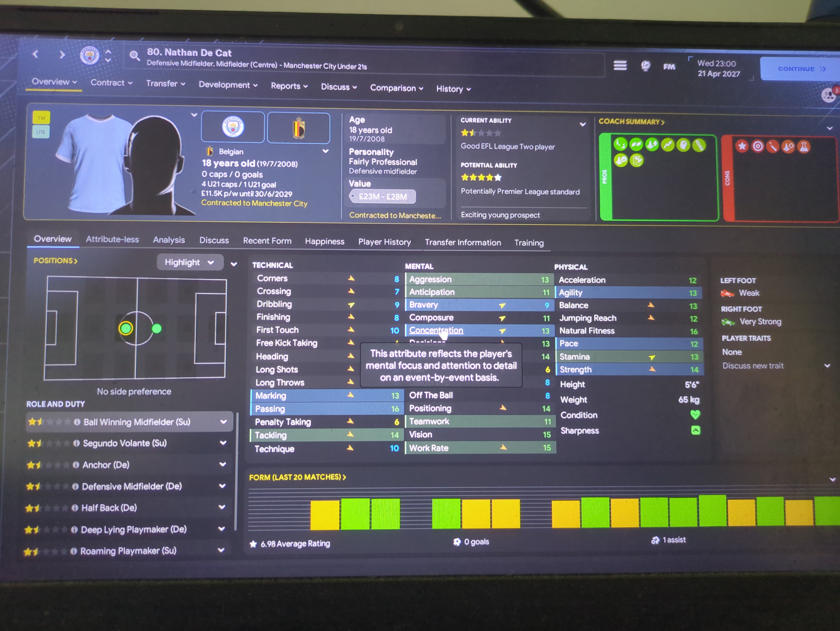Open info for Segundo Volante role
The height and width of the screenshot is (631, 840).
[76, 443]
